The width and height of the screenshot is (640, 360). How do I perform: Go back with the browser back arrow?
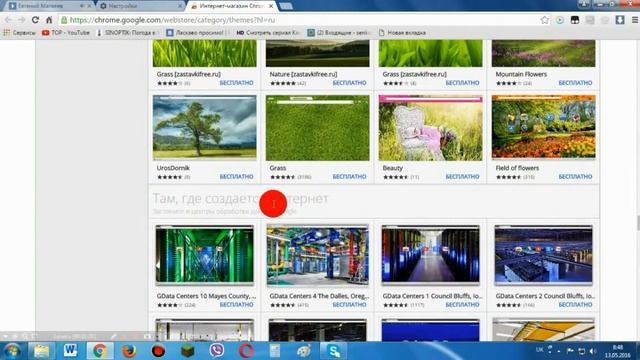tap(9, 20)
